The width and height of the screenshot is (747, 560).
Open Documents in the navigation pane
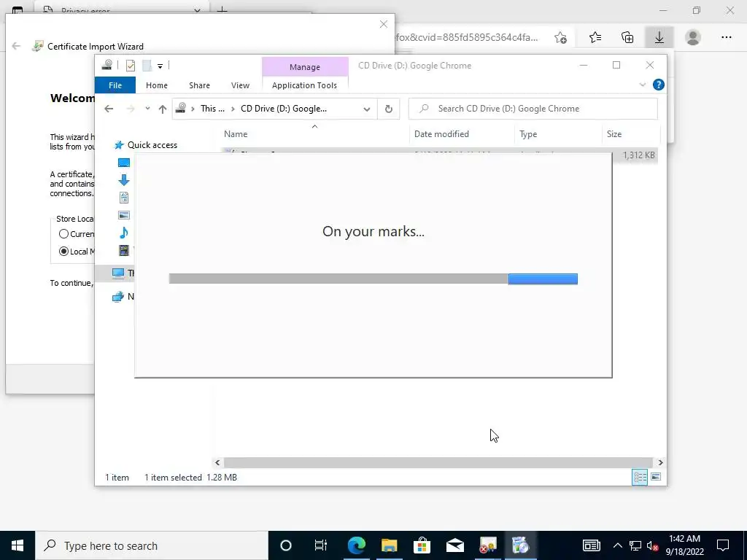(x=124, y=198)
